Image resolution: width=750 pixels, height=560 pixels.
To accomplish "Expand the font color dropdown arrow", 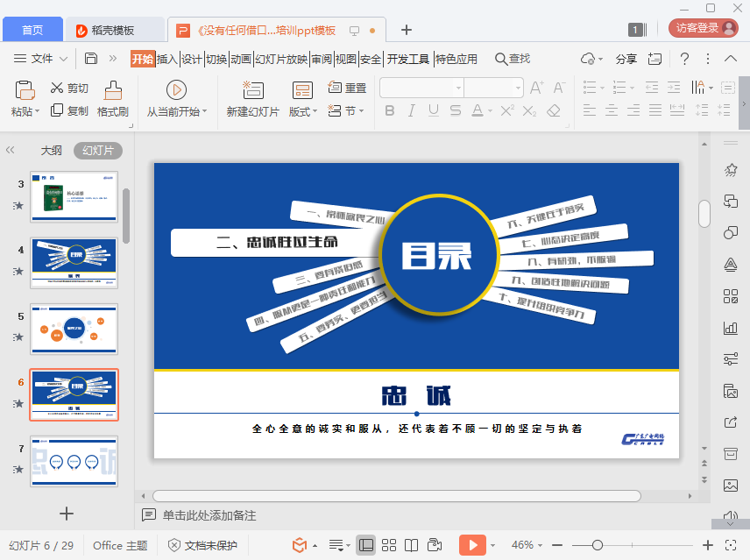I will coord(491,111).
